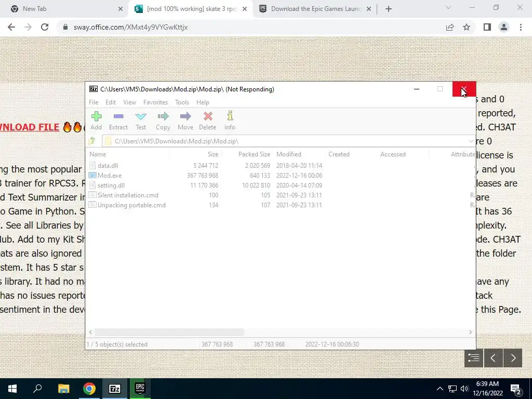Click Epic Games taskbar icon
This screenshot has height=399, width=532.
click(x=140, y=389)
